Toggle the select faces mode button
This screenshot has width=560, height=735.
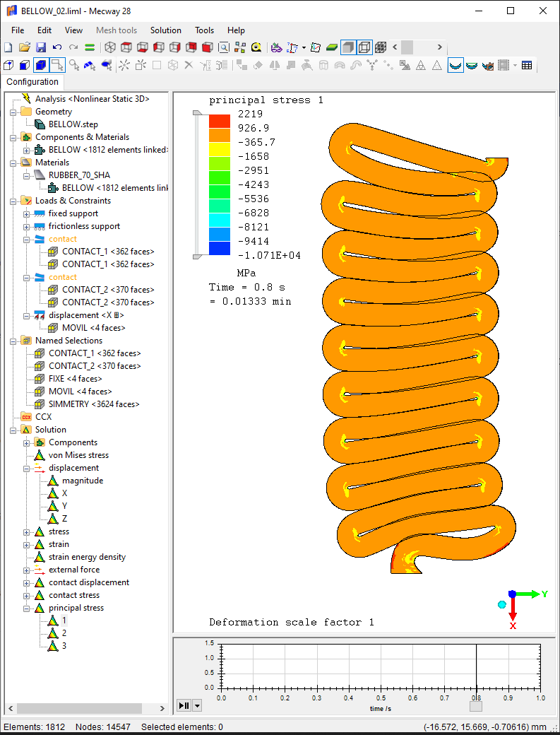(x=41, y=66)
